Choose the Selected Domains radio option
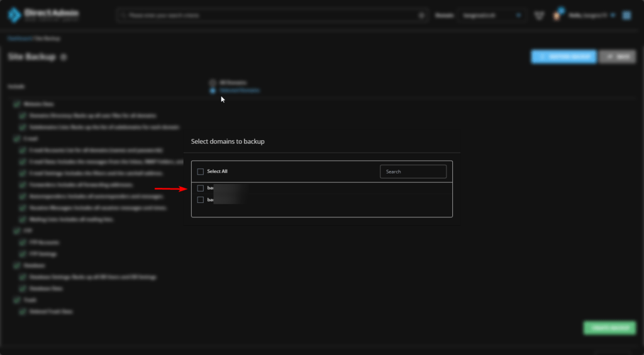The height and width of the screenshot is (355, 644). point(213,90)
